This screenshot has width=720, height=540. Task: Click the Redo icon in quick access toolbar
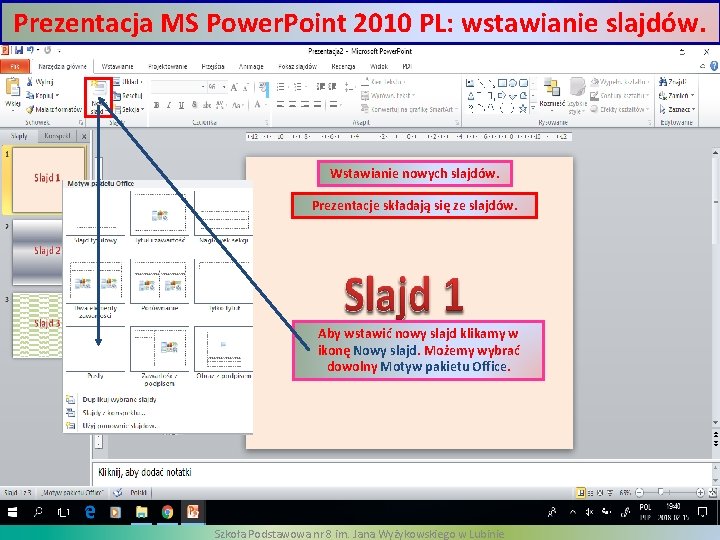coord(47,50)
